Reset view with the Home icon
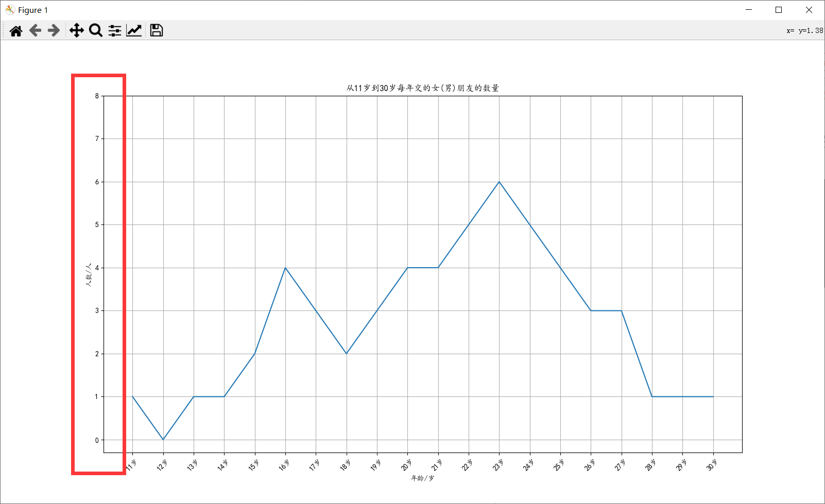The height and width of the screenshot is (504, 825). (16, 31)
